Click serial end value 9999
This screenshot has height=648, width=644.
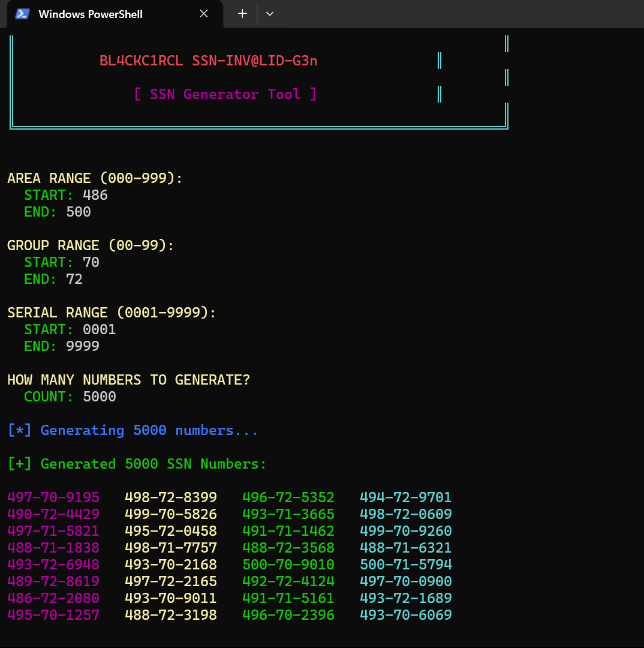pyautogui.click(x=83, y=346)
